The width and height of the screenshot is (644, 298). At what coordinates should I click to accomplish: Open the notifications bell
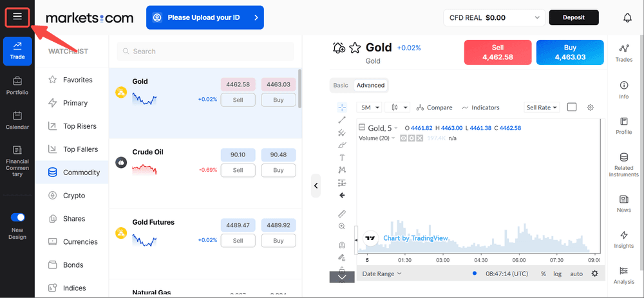pyautogui.click(x=627, y=17)
